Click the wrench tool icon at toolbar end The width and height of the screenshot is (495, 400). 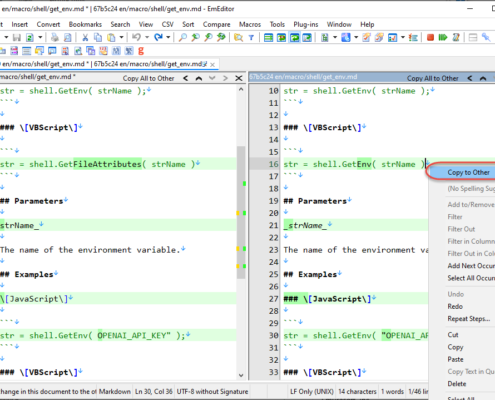[486, 37]
